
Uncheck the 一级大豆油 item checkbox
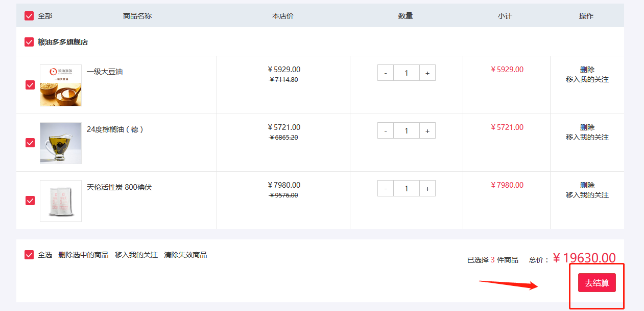30,85
